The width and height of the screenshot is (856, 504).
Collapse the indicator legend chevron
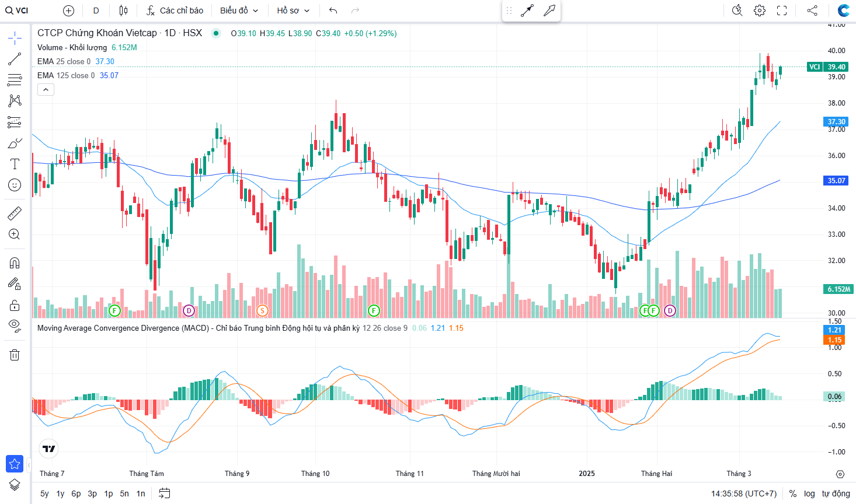46,89
